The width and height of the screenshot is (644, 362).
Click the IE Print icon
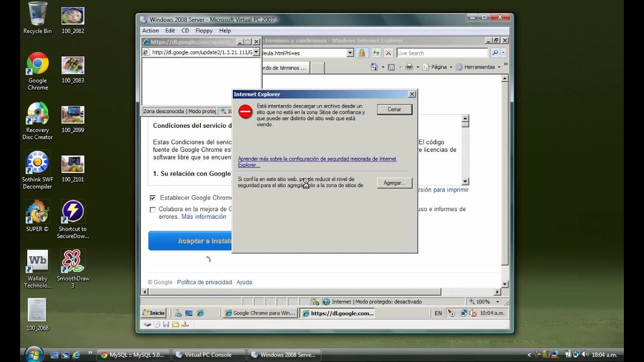(409, 67)
